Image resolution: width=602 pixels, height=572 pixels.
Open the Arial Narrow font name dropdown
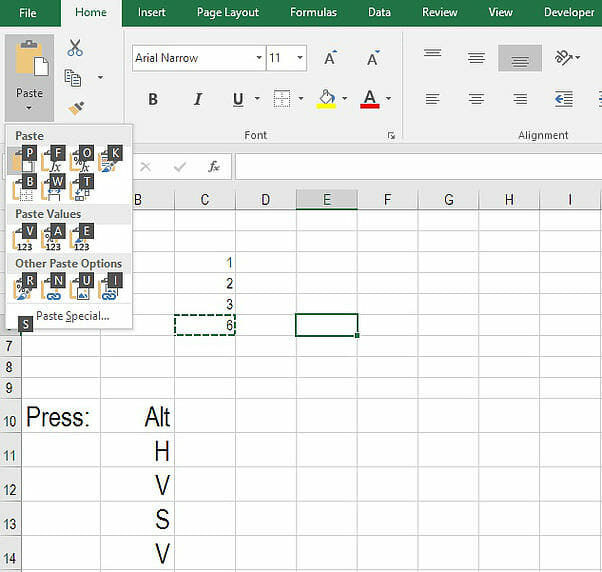259,58
